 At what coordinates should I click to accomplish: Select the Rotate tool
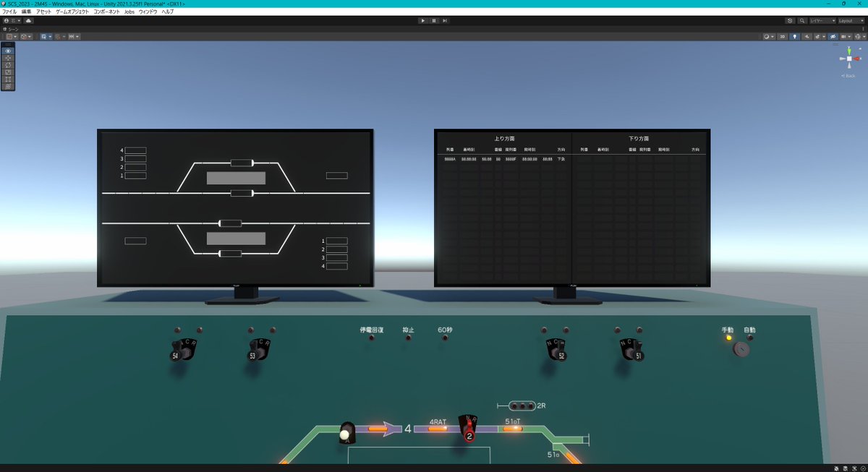8,65
